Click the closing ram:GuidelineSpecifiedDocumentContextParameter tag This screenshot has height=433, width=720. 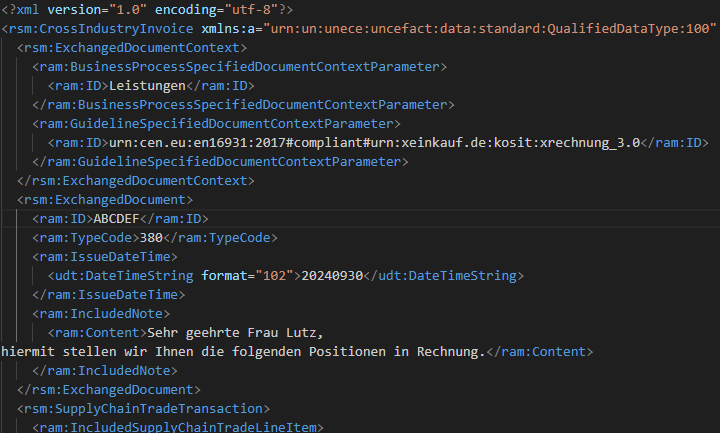220,162
